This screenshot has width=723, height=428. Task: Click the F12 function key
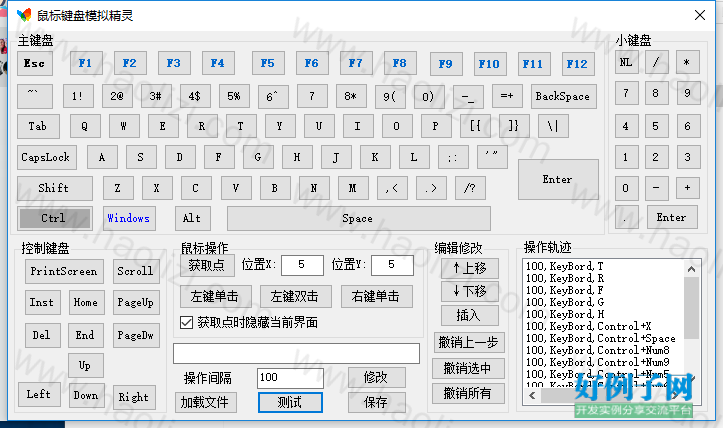tap(578, 64)
